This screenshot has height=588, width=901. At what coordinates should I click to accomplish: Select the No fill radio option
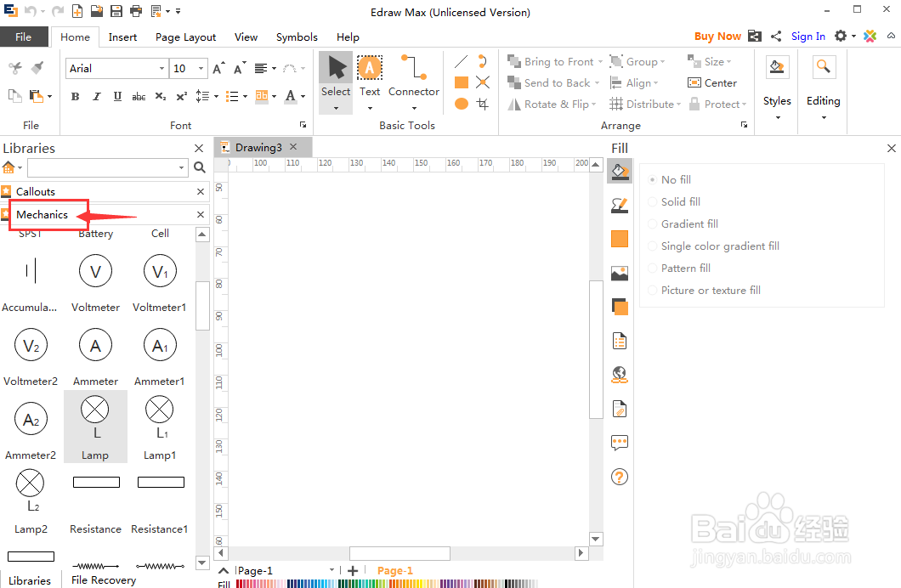[x=652, y=180]
